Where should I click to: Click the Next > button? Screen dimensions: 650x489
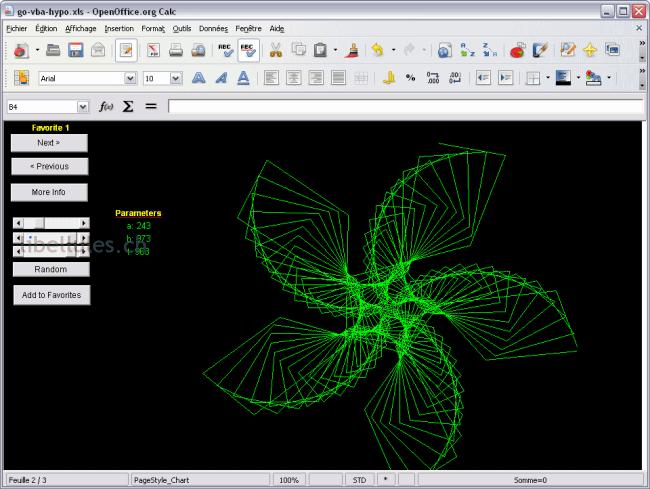coord(49,143)
